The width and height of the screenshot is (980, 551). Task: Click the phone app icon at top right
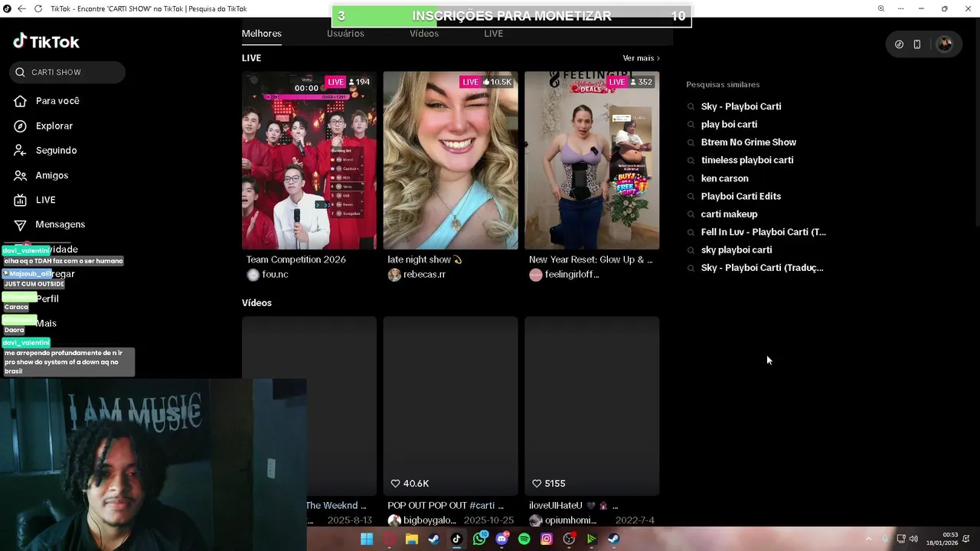[917, 44]
